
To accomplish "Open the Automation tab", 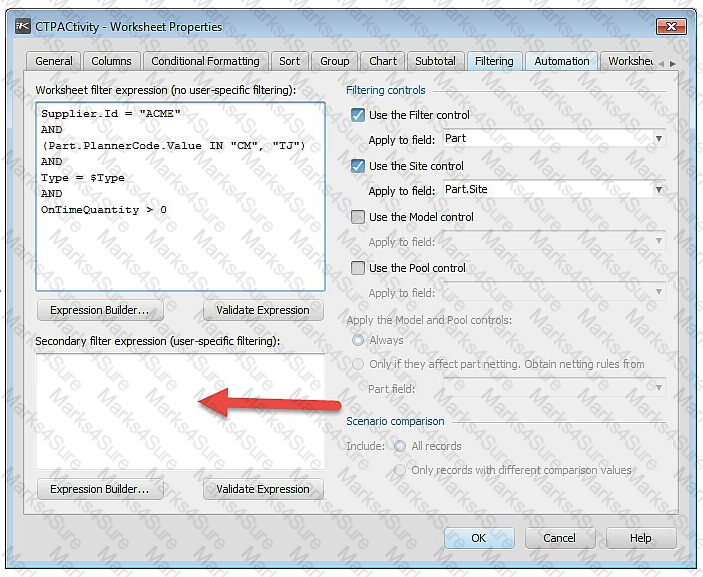I will 562,61.
